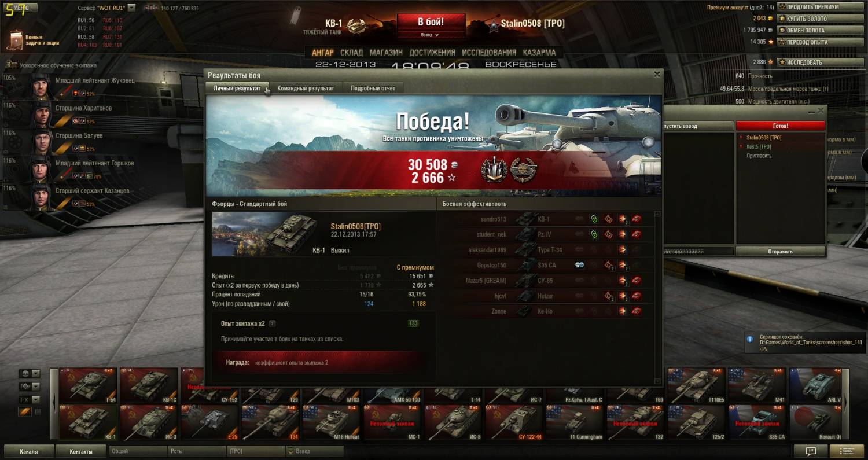
Task: Expand the nation filter dropdown
Action: [36, 374]
